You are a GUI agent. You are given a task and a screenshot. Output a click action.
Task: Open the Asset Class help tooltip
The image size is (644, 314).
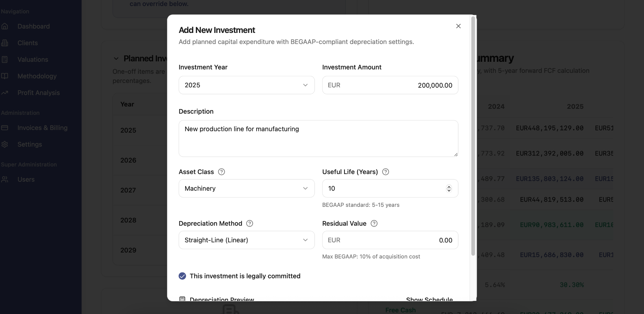221,172
